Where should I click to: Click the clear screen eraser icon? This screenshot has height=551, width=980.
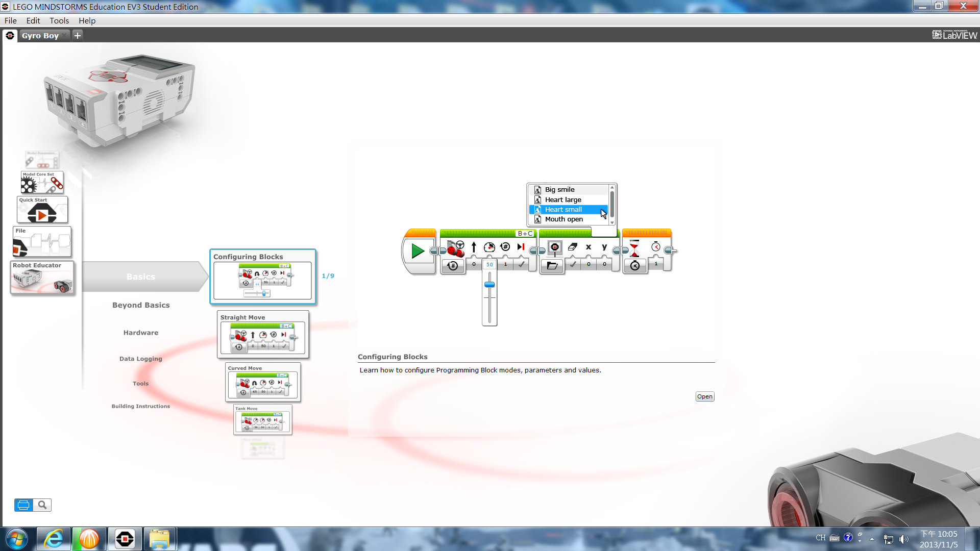coord(573,247)
